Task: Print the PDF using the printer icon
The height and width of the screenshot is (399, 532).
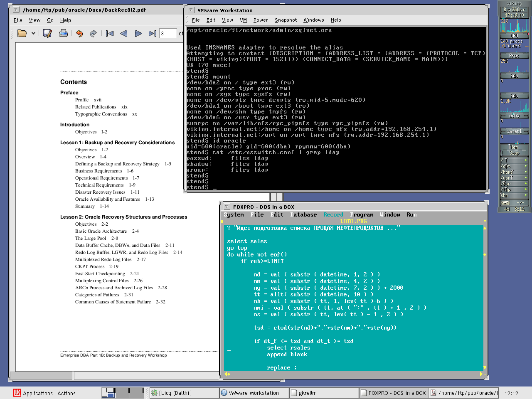Action: [x=63, y=33]
